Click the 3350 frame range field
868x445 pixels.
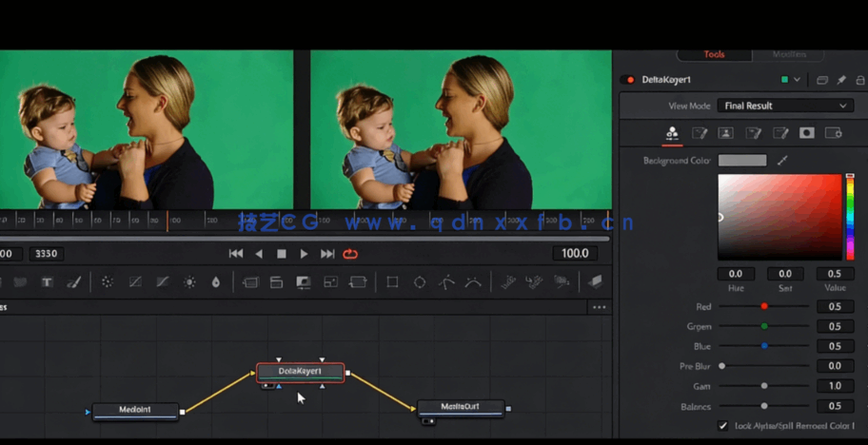click(46, 254)
